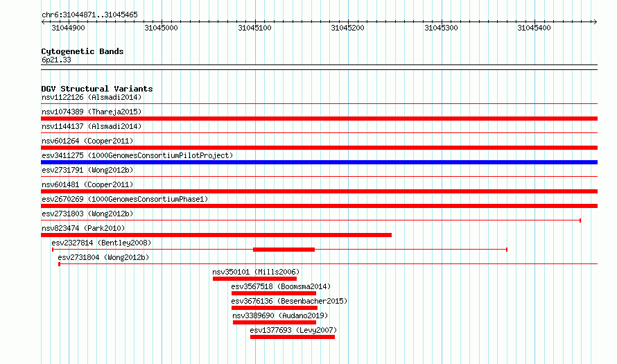Select the esv3676136 red bar

[x=275, y=308]
